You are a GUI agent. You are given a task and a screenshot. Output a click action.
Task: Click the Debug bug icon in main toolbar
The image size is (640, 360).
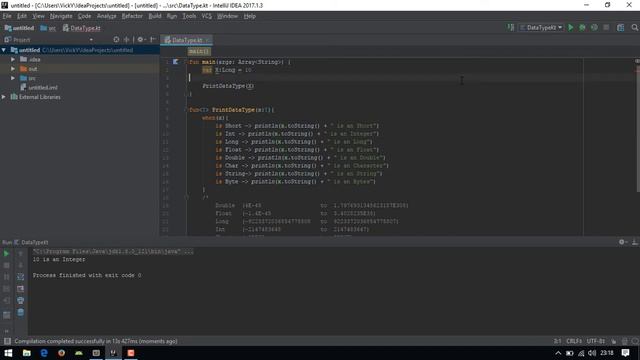(x=582, y=27)
